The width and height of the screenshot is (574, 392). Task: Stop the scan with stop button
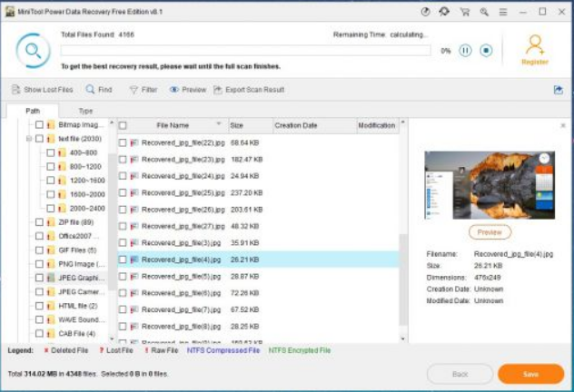[x=486, y=51]
